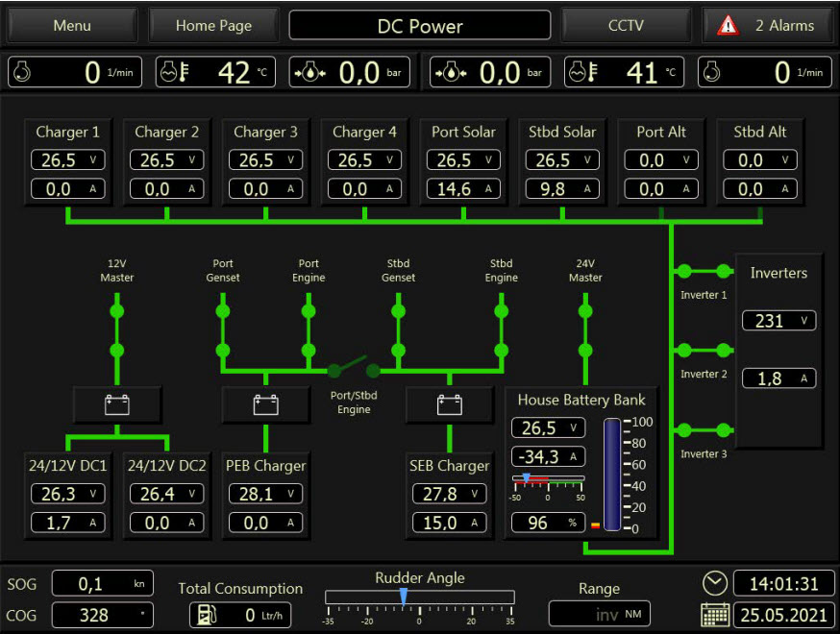The image size is (840, 634).
Task: Toggle the 24V Master breaker switch
Action: (x=584, y=330)
